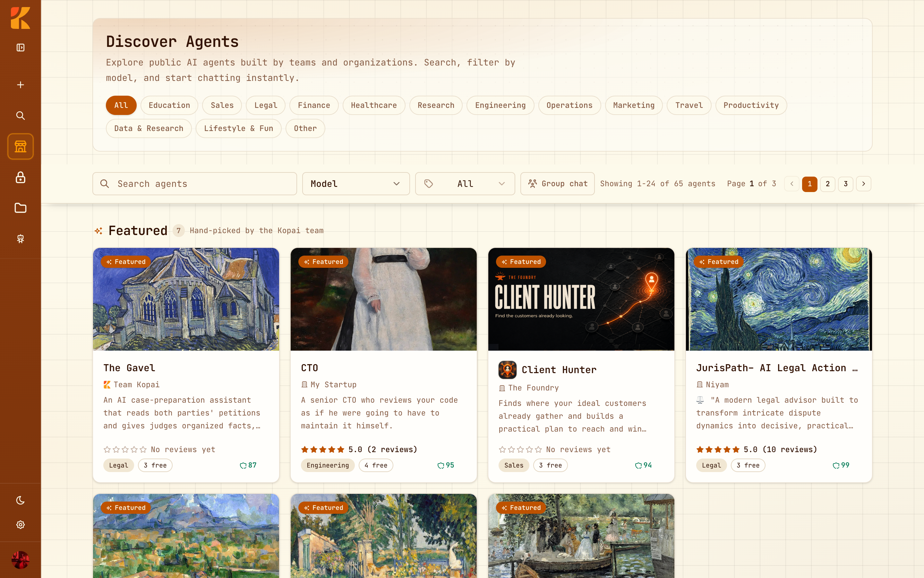The image size is (924, 578).
Task: Click the star rating on JurisPath card
Action: [718, 450]
